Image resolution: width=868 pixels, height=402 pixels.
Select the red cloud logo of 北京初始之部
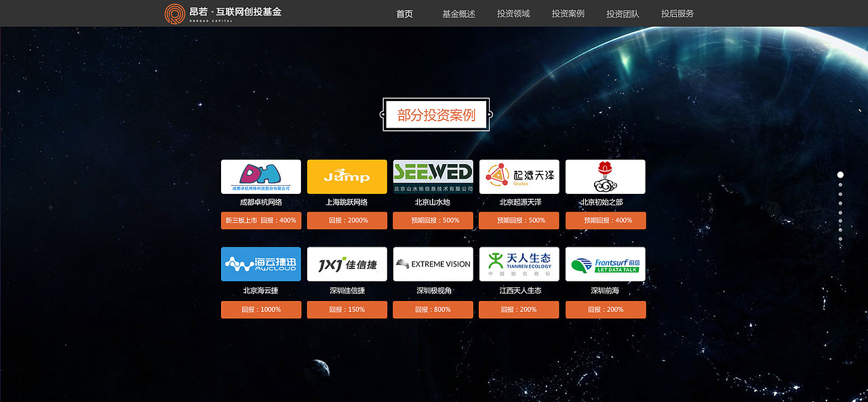[605, 176]
